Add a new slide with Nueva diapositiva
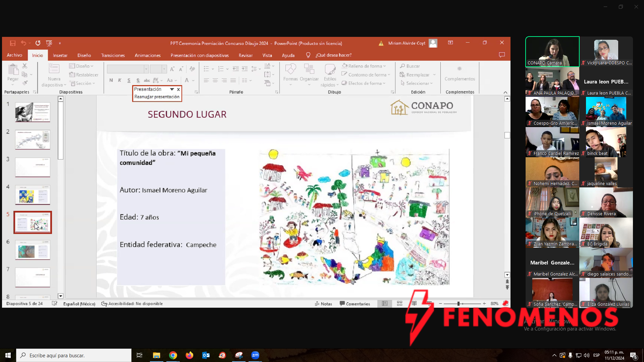This screenshot has width=644, height=362. (54, 75)
